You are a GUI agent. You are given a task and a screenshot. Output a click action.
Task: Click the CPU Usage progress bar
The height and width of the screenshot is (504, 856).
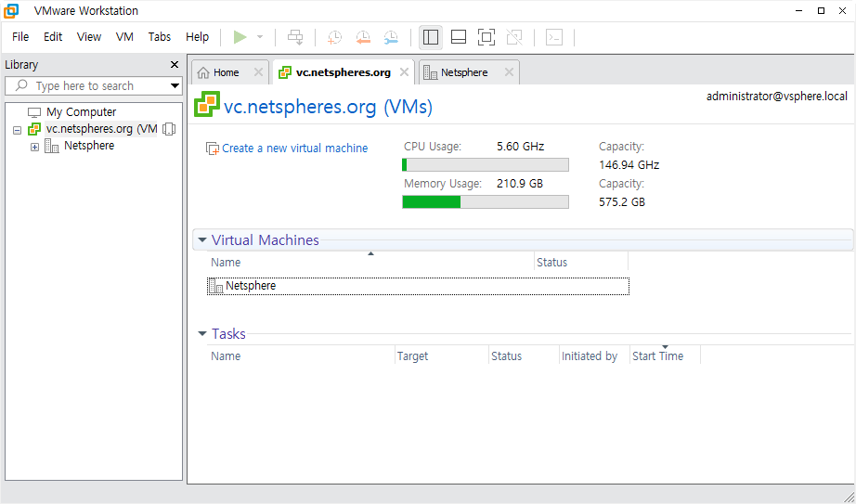point(486,165)
